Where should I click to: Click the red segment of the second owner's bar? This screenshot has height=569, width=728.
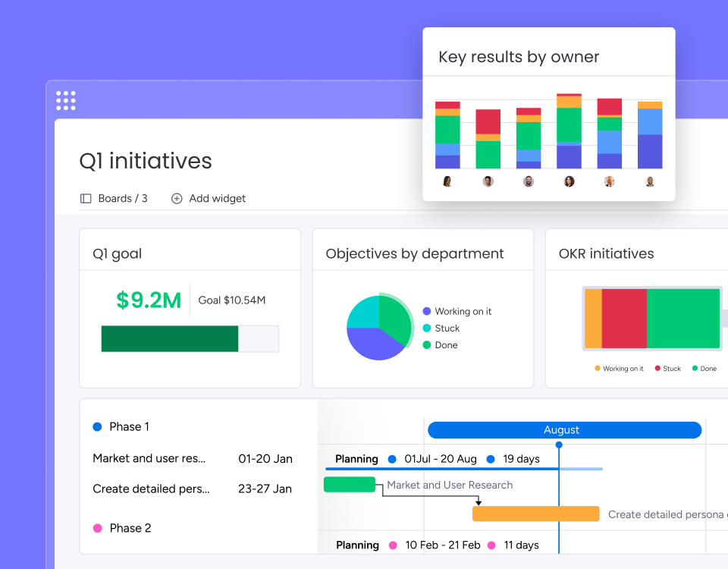pyautogui.click(x=488, y=121)
